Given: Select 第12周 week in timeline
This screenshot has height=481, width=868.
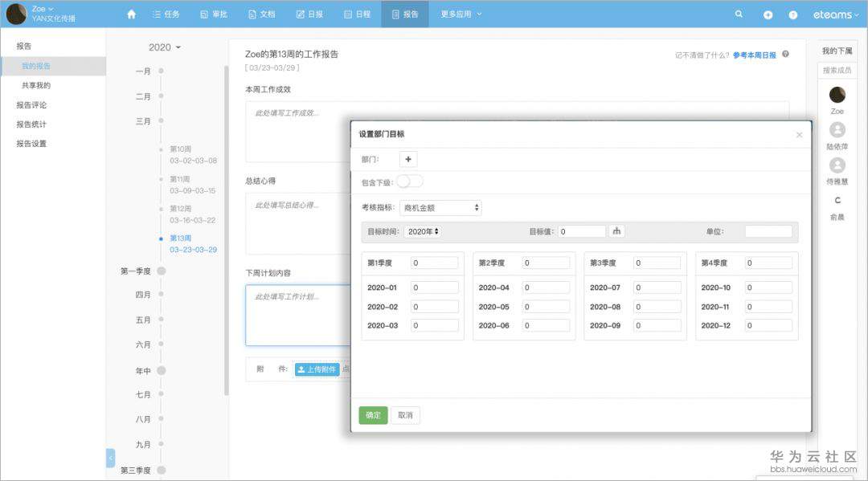Looking at the screenshot, I should point(192,214).
